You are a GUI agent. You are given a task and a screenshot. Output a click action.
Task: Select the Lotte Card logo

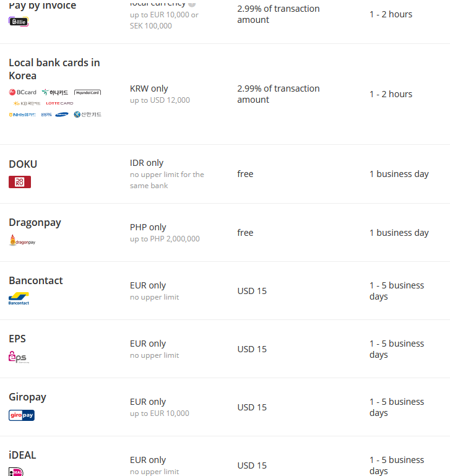pyautogui.click(x=59, y=103)
